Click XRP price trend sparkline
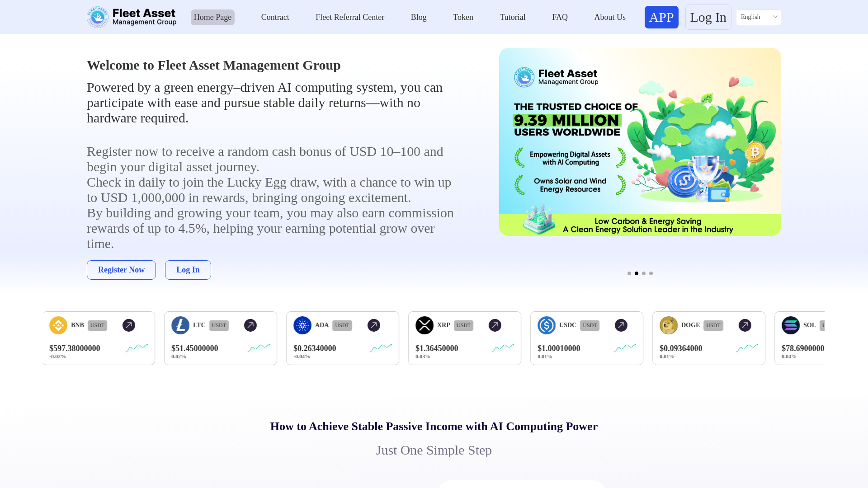Screen dimensions: 868x488 click(x=503, y=348)
